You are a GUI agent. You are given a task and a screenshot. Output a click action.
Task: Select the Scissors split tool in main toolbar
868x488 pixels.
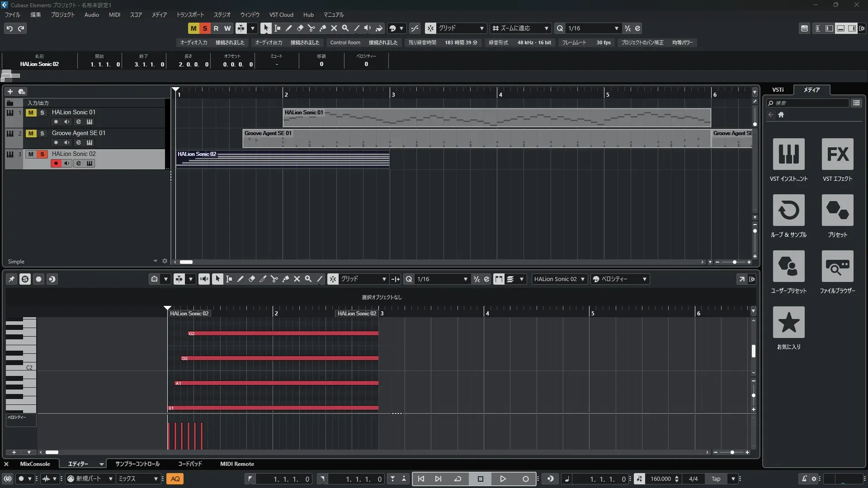coord(311,28)
